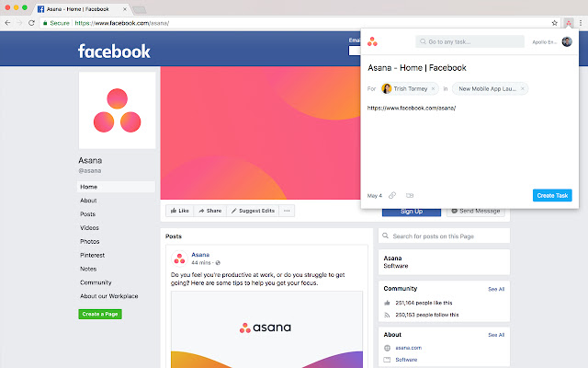The height and width of the screenshot is (368, 588).
Task: Search for posts on this Page field
Action: click(444, 236)
